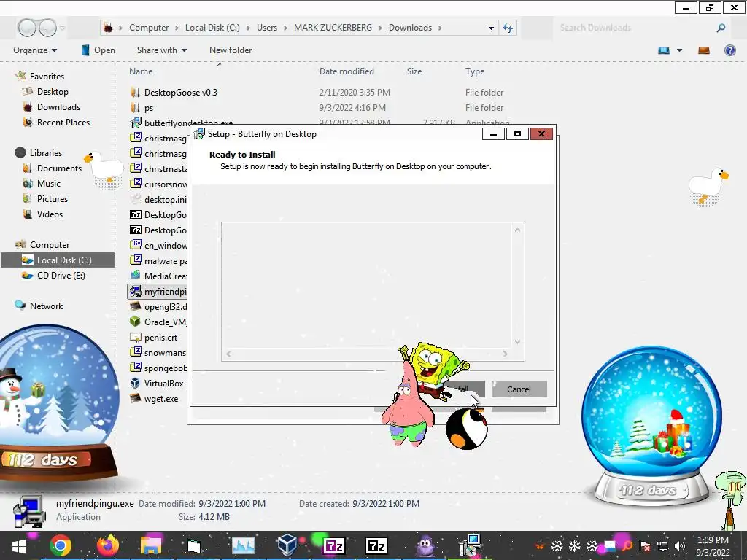The width and height of the screenshot is (747, 560).
Task: Click Users in the address breadcrumb
Action: click(267, 28)
